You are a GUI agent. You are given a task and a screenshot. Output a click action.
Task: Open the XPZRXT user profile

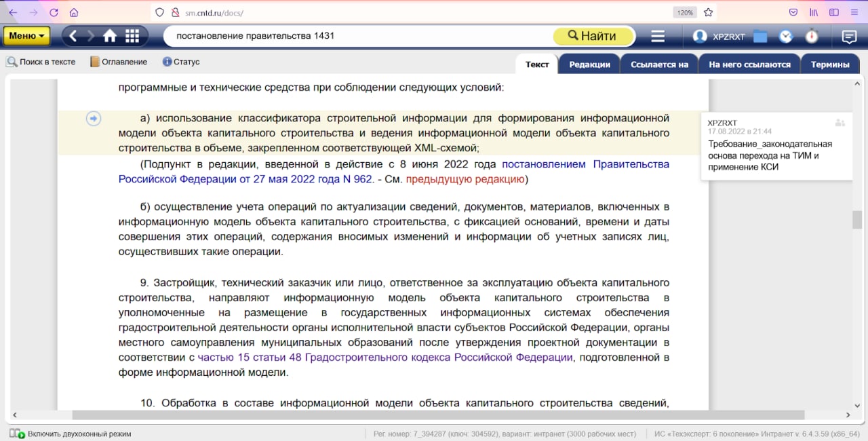pyautogui.click(x=719, y=37)
